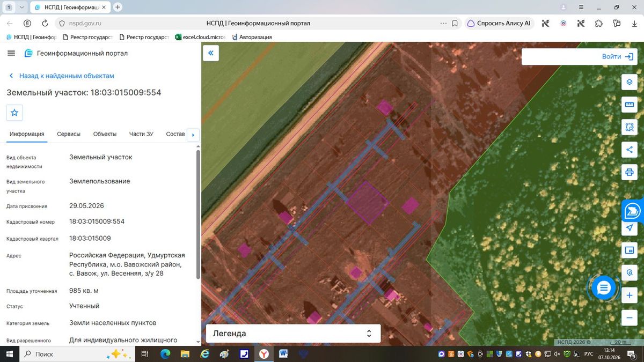This screenshot has width=644, height=362.
Task: Open Word from the taskbar
Action: [x=283, y=354]
